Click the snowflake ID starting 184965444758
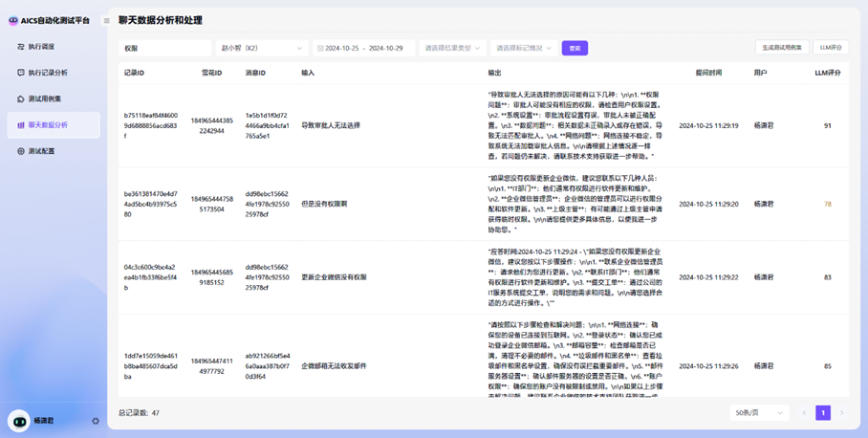 [x=212, y=204]
